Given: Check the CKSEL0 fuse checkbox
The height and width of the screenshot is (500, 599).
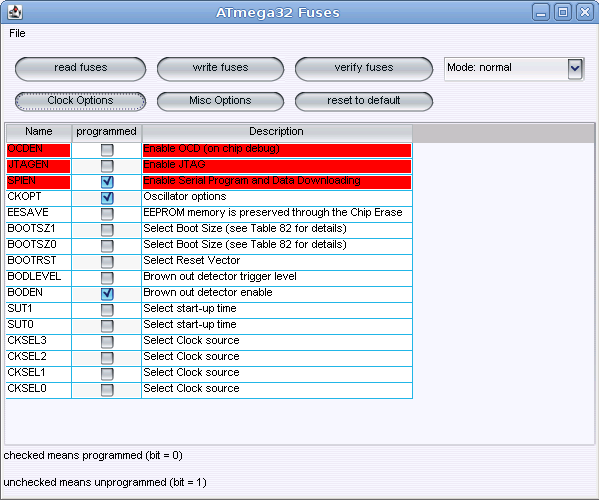Looking at the screenshot, I should coord(107,390).
